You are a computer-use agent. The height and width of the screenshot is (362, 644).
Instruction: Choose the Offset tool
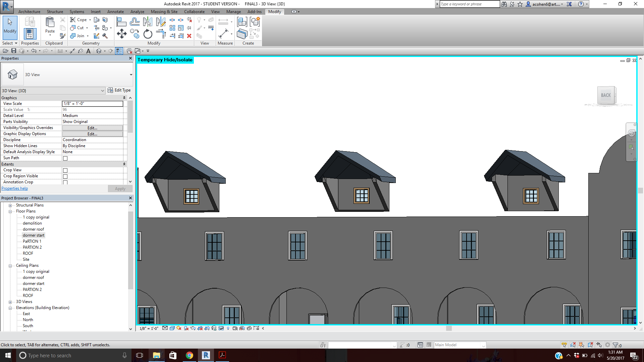click(135, 22)
